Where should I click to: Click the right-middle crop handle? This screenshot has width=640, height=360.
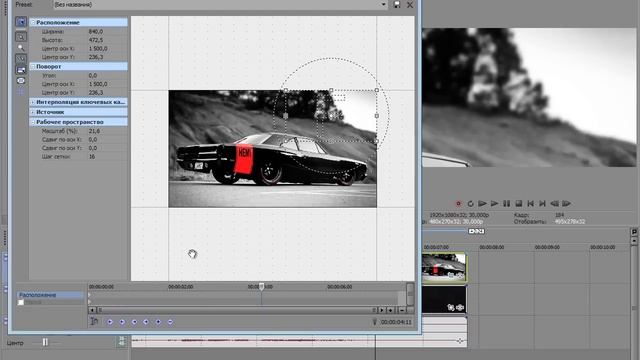377,116
